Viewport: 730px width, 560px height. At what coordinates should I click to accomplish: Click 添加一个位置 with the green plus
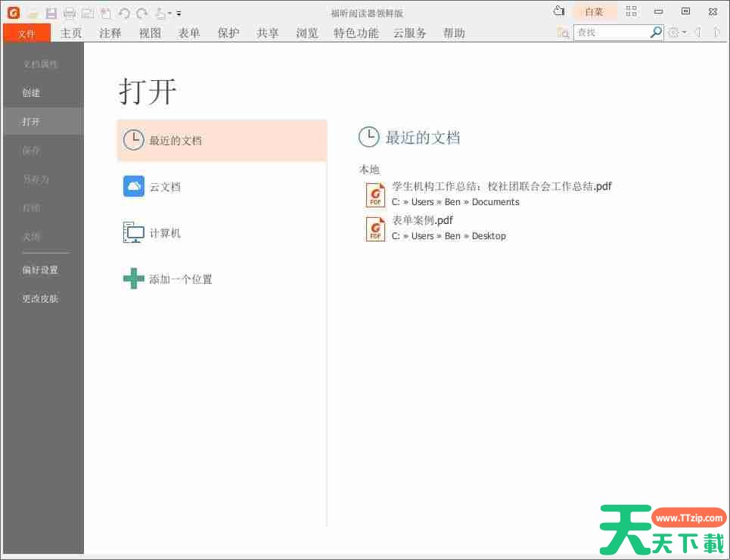pos(180,279)
